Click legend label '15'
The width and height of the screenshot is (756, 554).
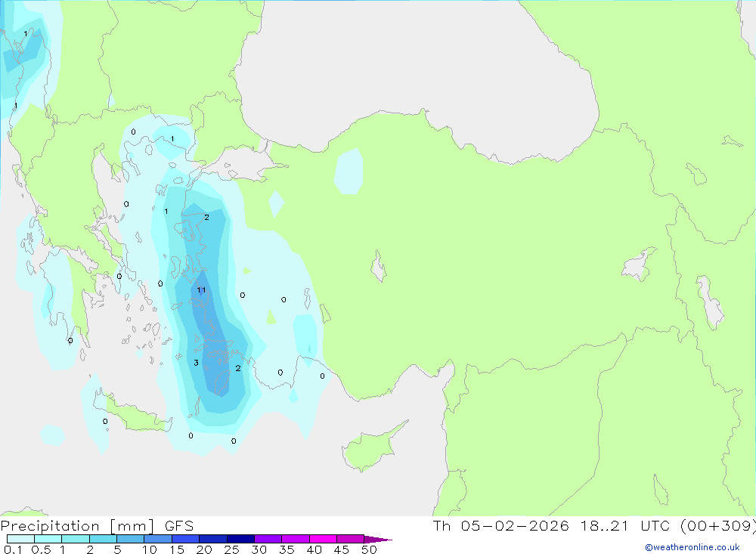click(177, 549)
